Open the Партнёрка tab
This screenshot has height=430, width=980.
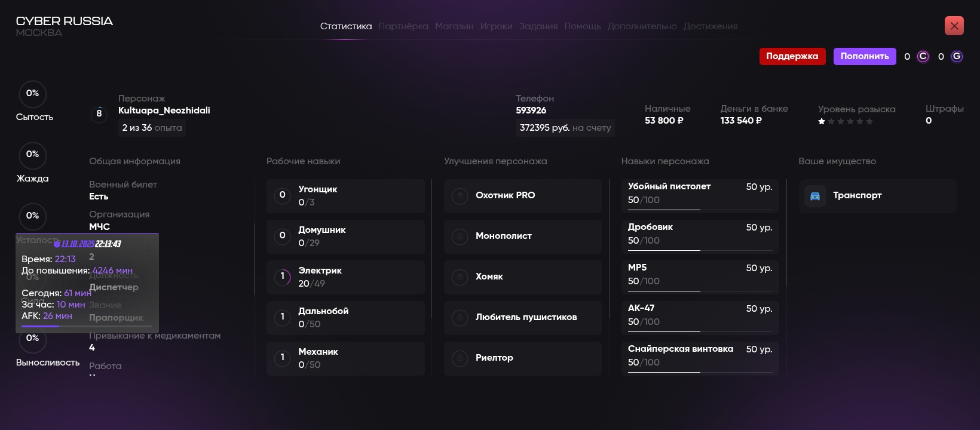[403, 26]
